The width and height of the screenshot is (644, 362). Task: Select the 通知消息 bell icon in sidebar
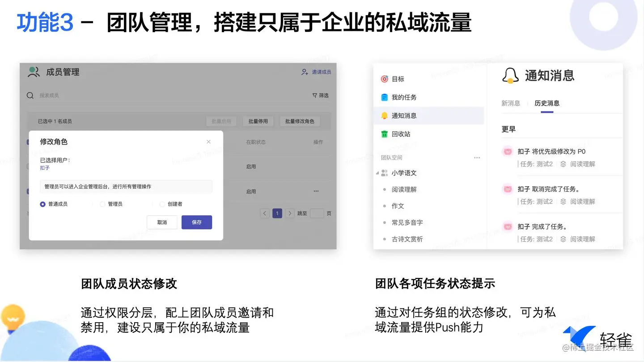click(385, 115)
